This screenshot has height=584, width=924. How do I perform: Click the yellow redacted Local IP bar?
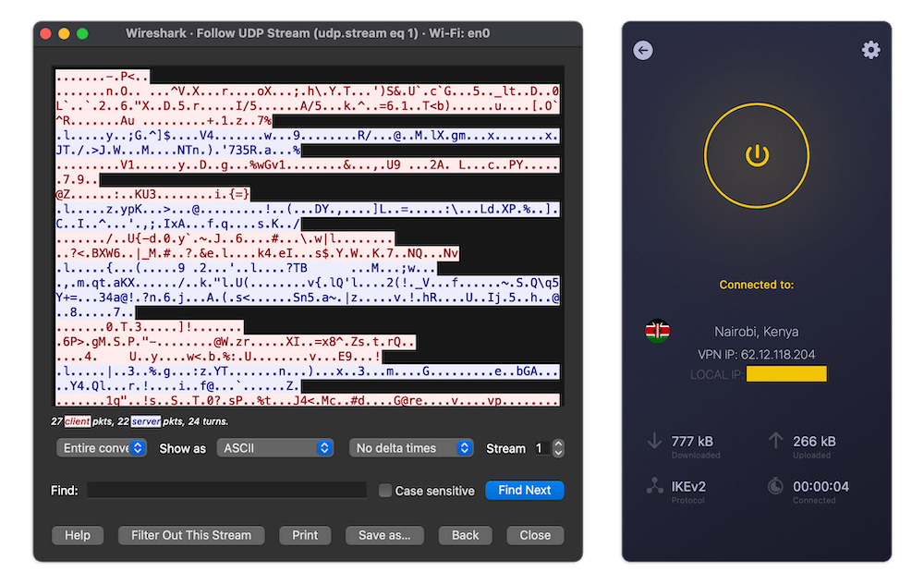tap(786, 373)
